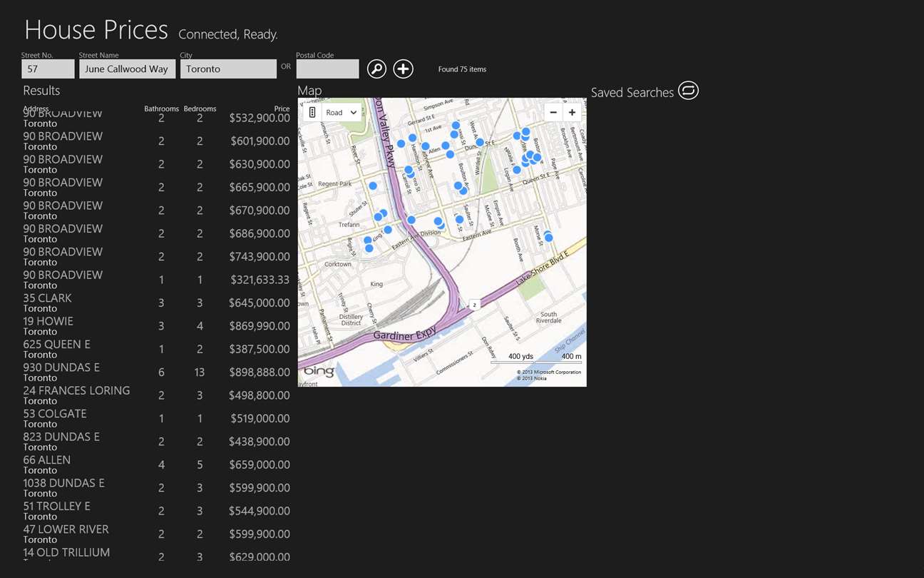The image size is (924, 578).
Task: Click the Results section heading
Action: [x=41, y=91]
